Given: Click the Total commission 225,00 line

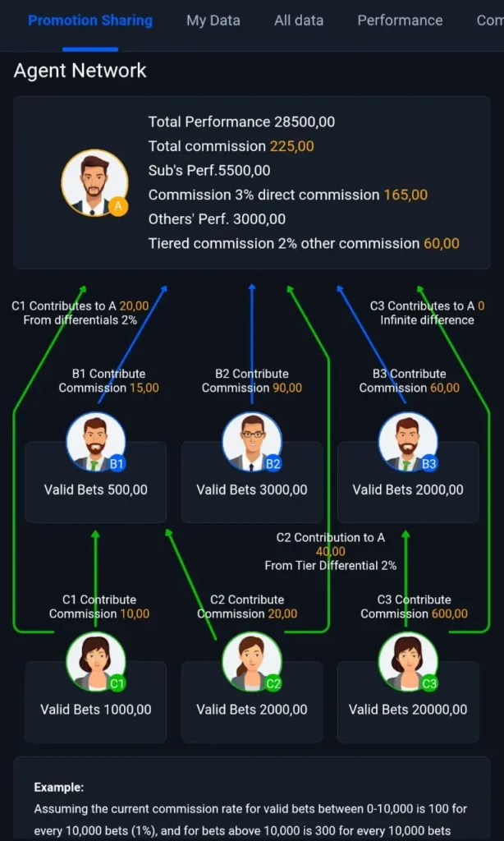Looking at the screenshot, I should [x=231, y=146].
